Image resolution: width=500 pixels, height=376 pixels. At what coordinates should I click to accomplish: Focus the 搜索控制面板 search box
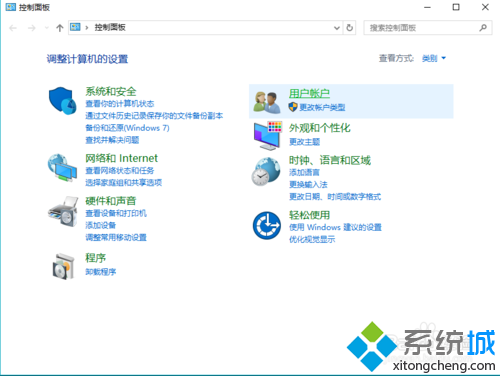(x=428, y=28)
